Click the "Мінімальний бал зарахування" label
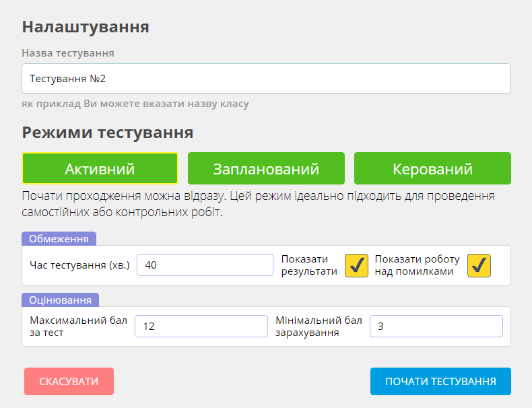The image size is (532, 408). [x=319, y=327]
